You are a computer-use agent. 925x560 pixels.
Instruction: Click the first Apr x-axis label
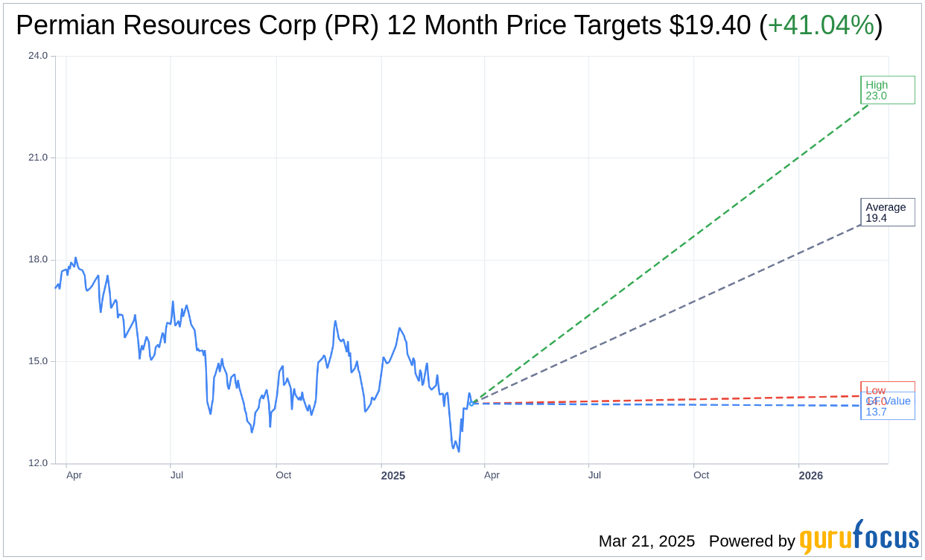[x=74, y=475]
